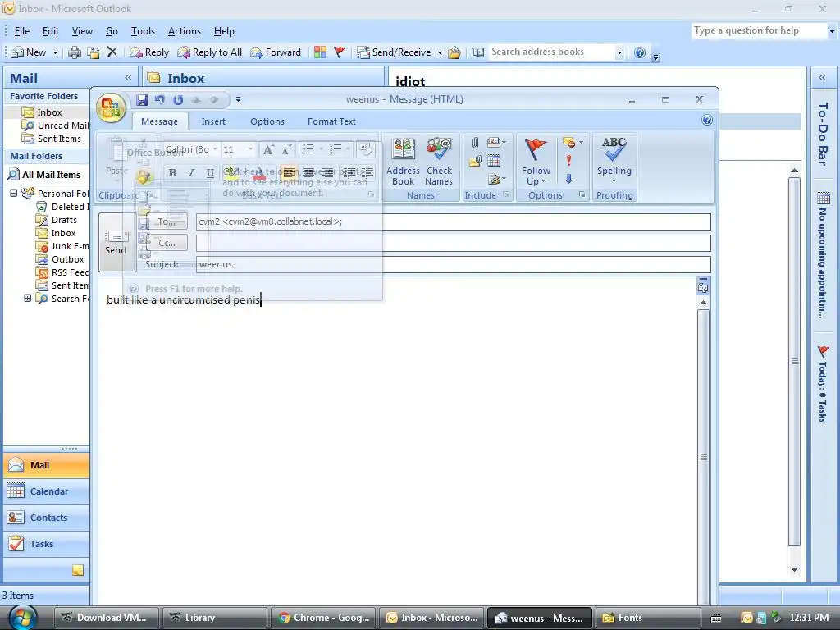Open the Contacts navigation button

47,518
